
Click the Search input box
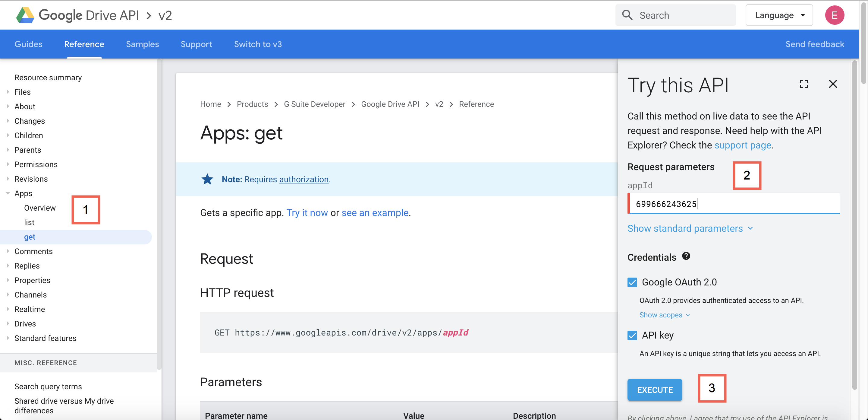(x=675, y=15)
